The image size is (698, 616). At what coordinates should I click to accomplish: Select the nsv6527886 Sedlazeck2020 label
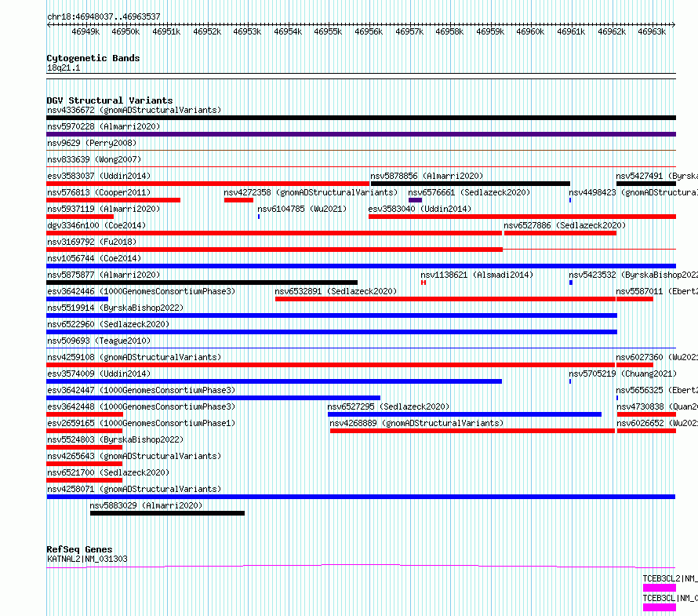tap(565, 225)
